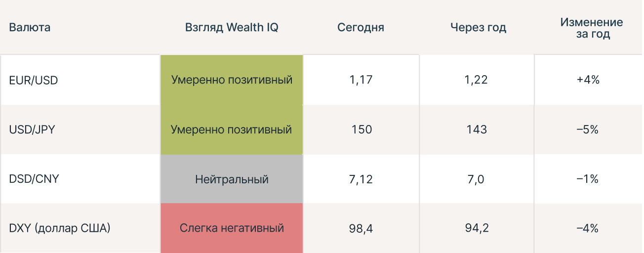
Task: Click the "Валюта" column header
Action: click(30, 27)
